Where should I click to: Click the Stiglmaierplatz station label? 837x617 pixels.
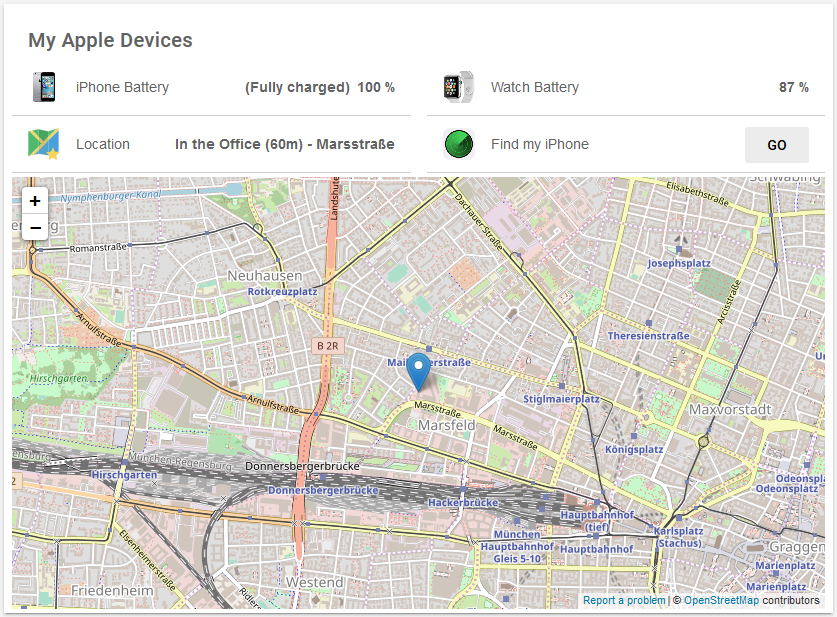pyautogui.click(x=561, y=399)
